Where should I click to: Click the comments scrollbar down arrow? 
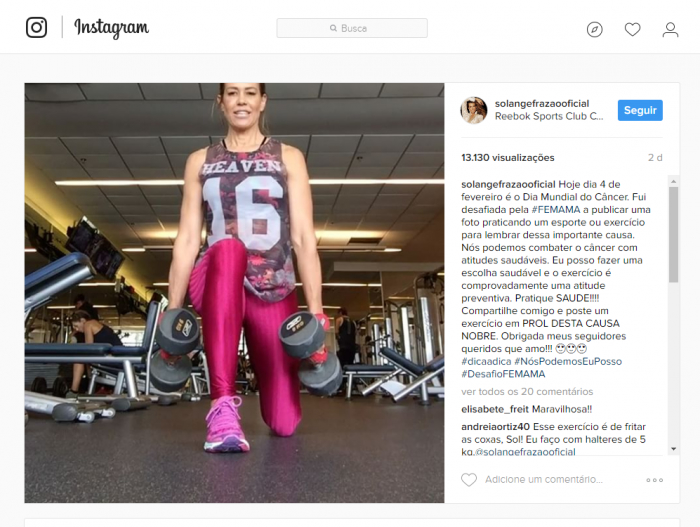[674, 449]
